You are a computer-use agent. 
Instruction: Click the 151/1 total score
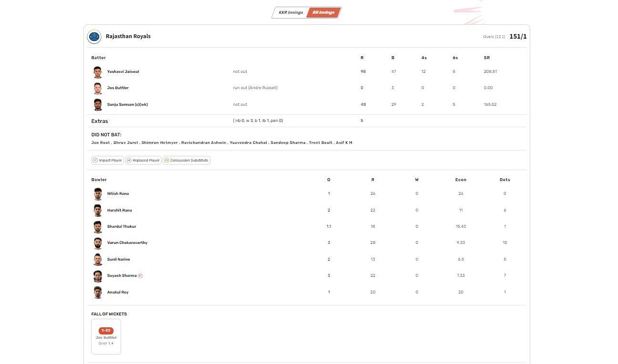click(x=518, y=37)
